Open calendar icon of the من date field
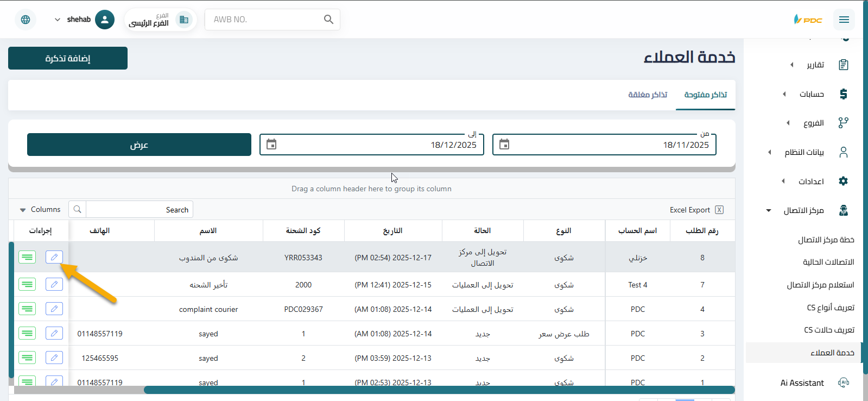 pos(504,145)
